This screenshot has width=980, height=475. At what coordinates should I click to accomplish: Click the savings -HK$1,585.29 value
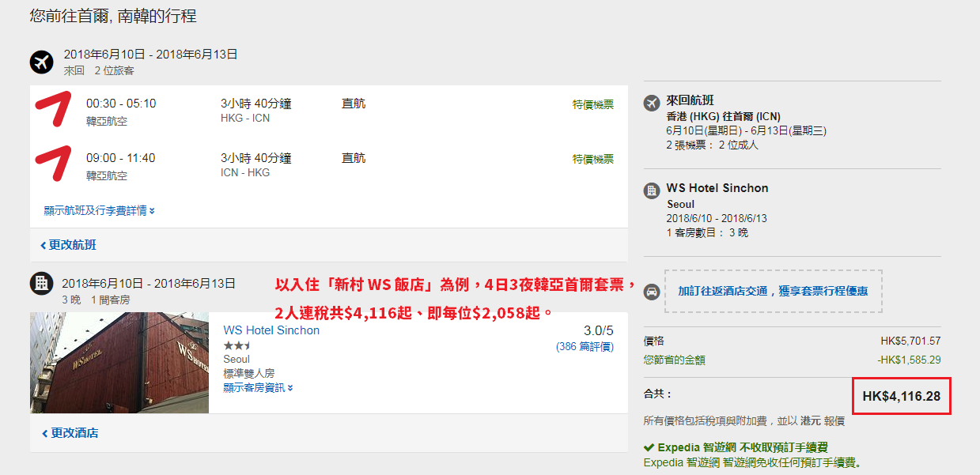point(909,360)
